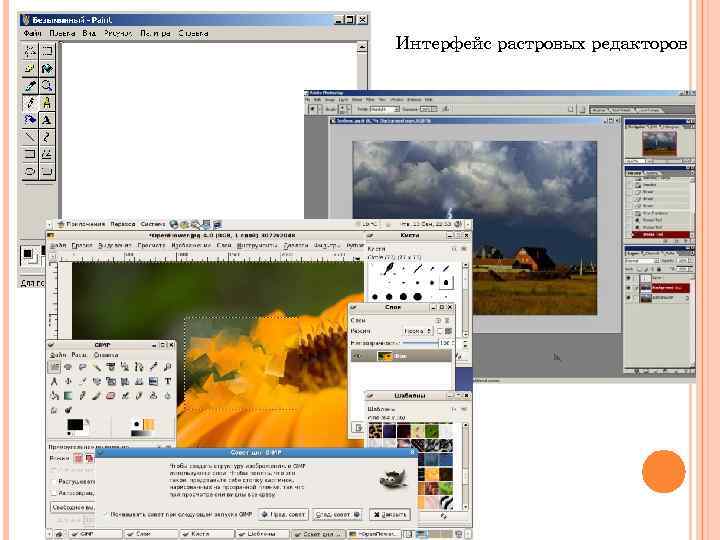
Task: Pick the Eraser tool in Paint
Action: pos(30,68)
